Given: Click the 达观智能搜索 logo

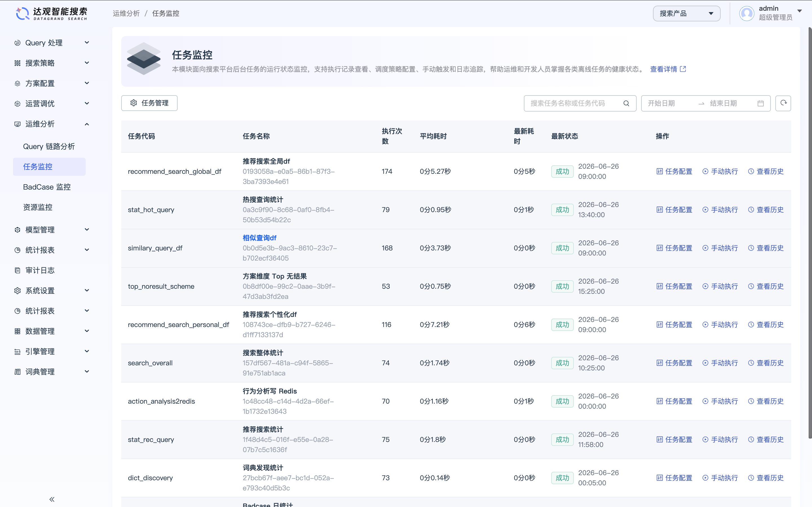Looking at the screenshot, I should 51,14.
